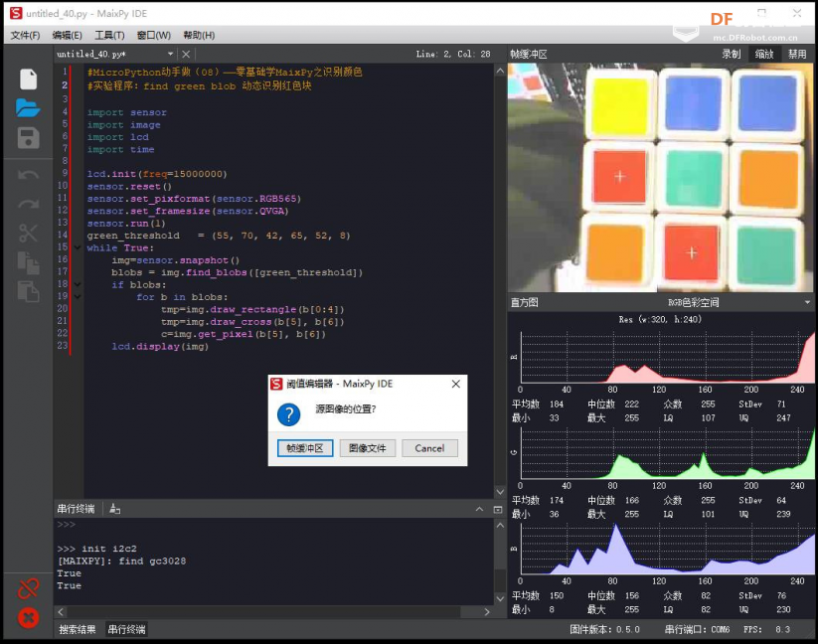818x644 pixels.
Task: Create a new file with the sidebar icon
Action: [28, 79]
